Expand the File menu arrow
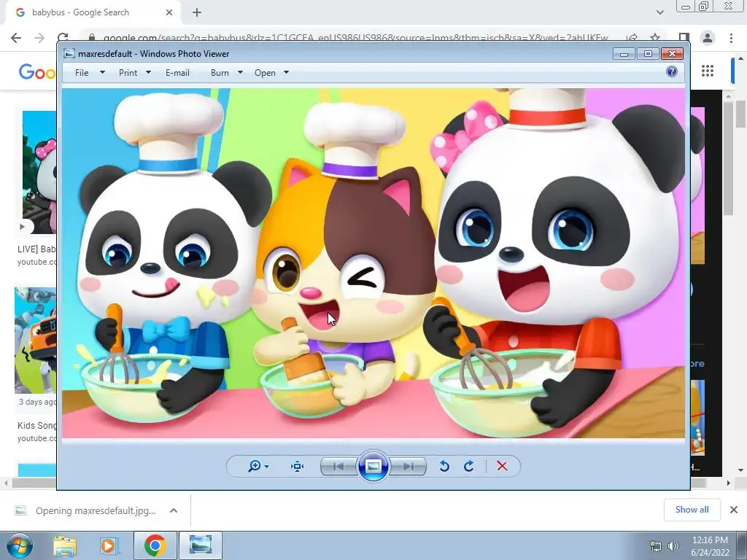Image resolution: width=747 pixels, height=560 pixels. click(x=102, y=72)
